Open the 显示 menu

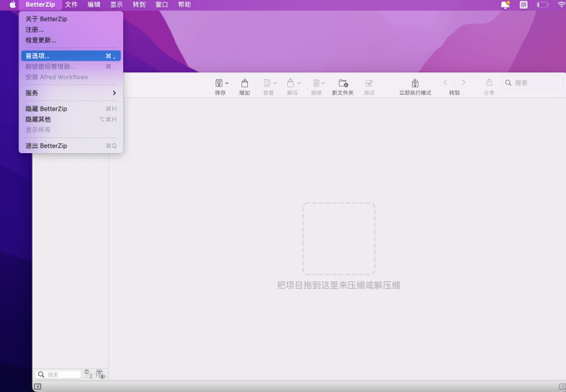pos(117,5)
